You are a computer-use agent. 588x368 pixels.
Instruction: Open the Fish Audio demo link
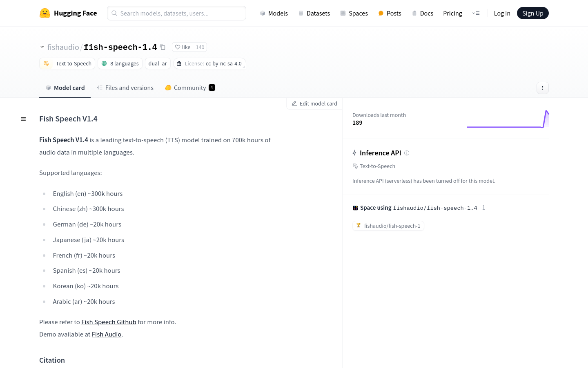[x=107, y=334]
